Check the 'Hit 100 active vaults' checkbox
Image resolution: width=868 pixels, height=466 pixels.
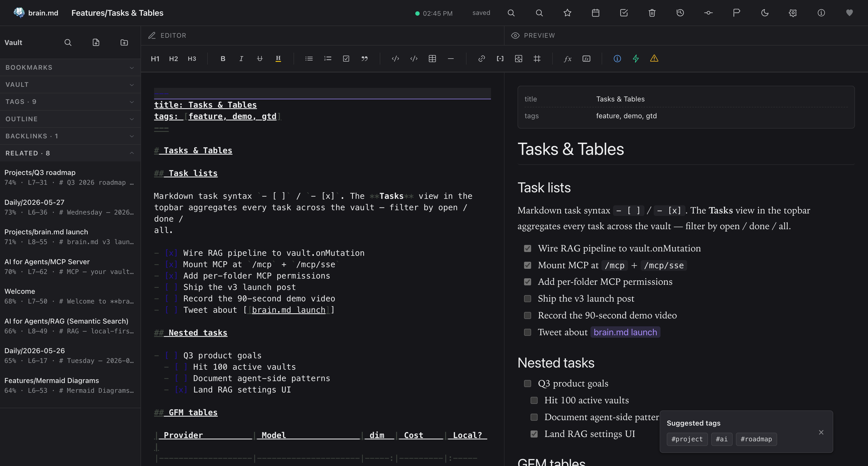pos(534,401)
